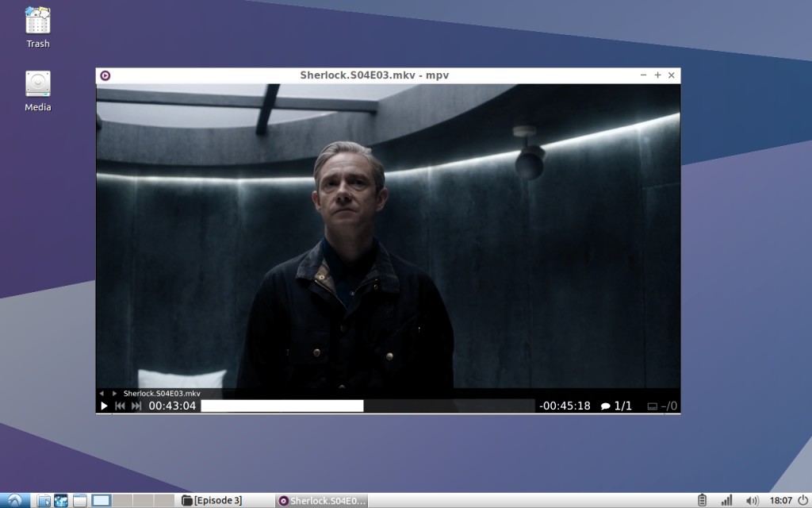Viewport: 812px width, 508px height.
Task: Switch to the first workspace in pager
Action: [101, 500]
